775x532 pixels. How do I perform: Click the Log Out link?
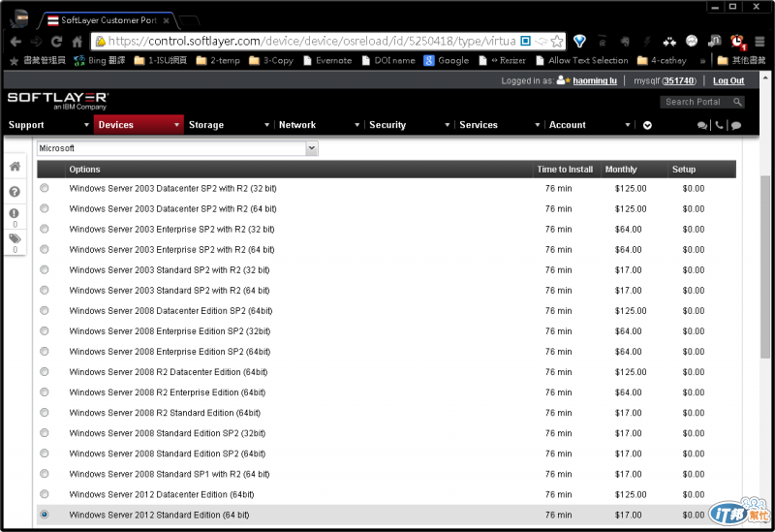point(728,80)
